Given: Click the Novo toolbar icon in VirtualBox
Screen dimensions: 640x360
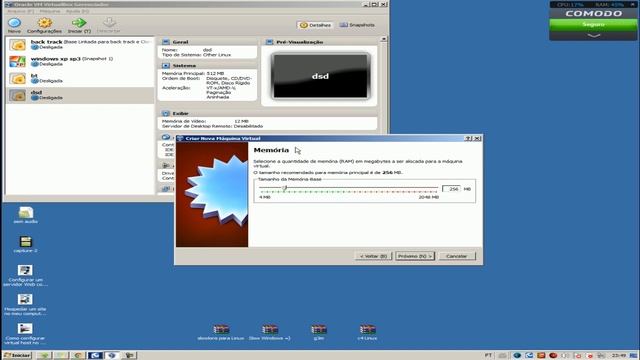Looking at the screenshot, I should click(x=14, y=23).
